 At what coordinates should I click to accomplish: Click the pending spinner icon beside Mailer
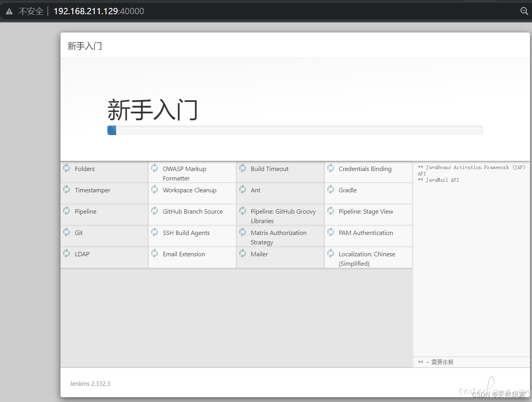243,253
